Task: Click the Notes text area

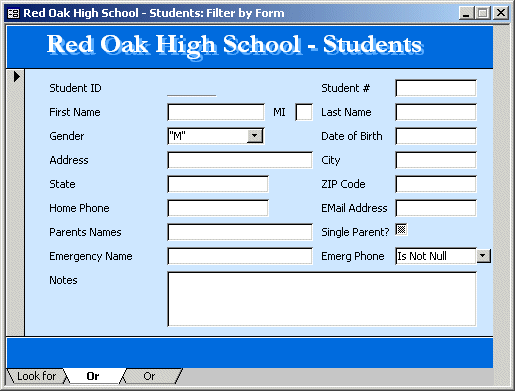Action: (x=322, y=299)
